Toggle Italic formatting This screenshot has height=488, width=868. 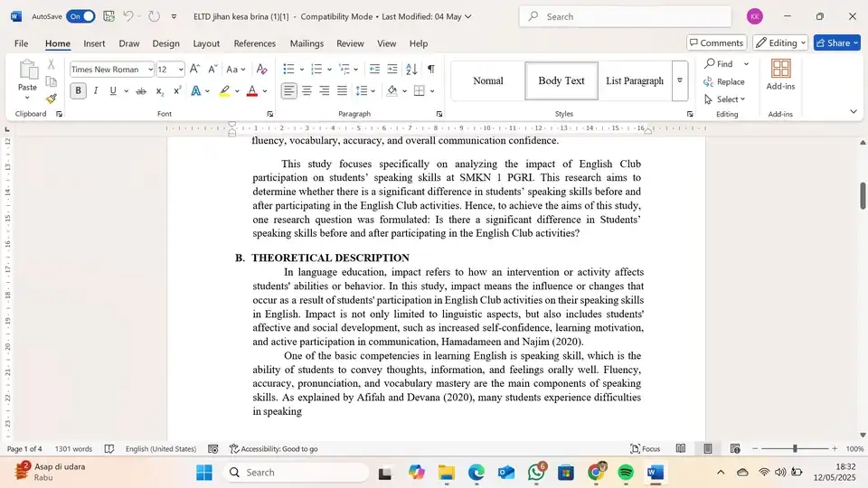(95, 90)
